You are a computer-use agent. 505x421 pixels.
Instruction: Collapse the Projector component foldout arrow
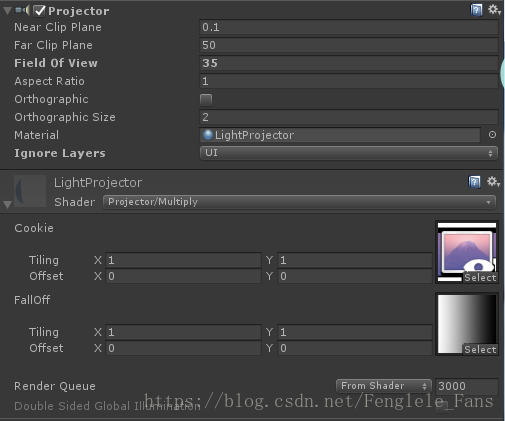(x=7, y=11)
